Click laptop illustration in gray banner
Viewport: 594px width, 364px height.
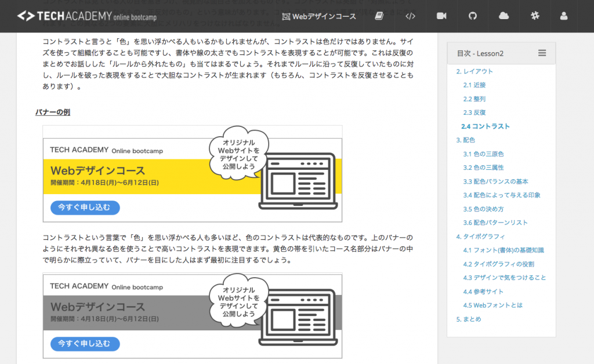tap(298, 318)
